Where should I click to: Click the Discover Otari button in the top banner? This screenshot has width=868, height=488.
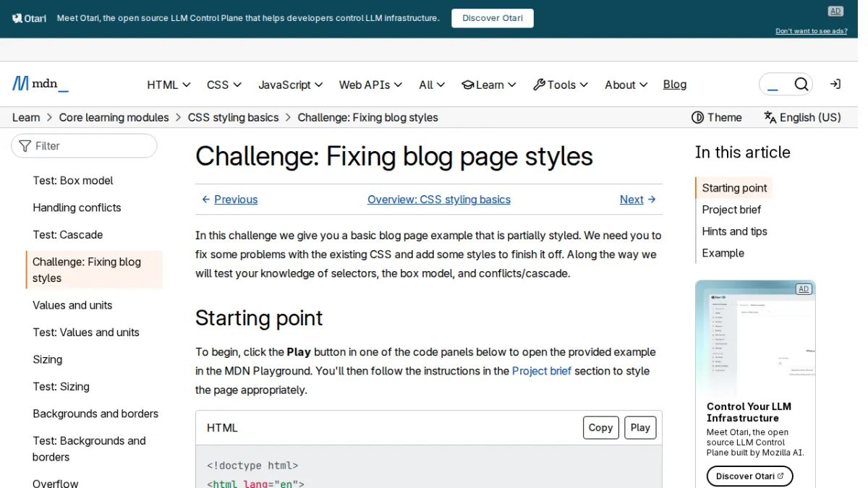(493, 18)
